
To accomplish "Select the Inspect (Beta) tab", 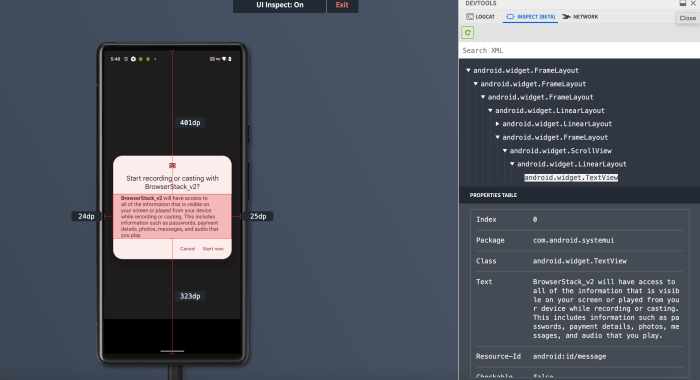I will pos(530,17).
